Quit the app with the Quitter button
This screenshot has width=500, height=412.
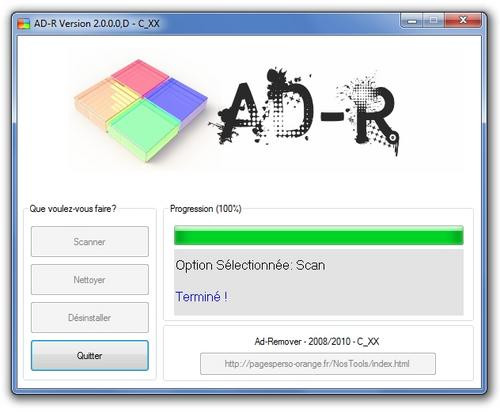click(90, 355)
